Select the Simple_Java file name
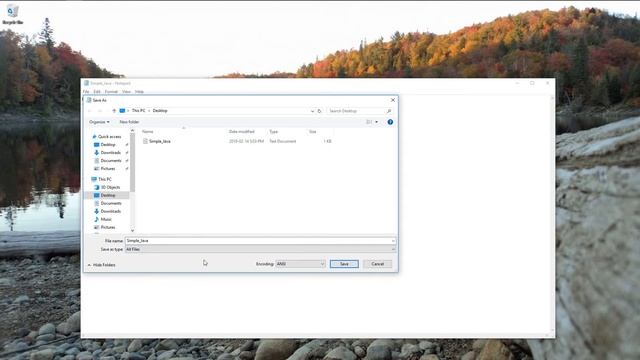 click(160, 141)
